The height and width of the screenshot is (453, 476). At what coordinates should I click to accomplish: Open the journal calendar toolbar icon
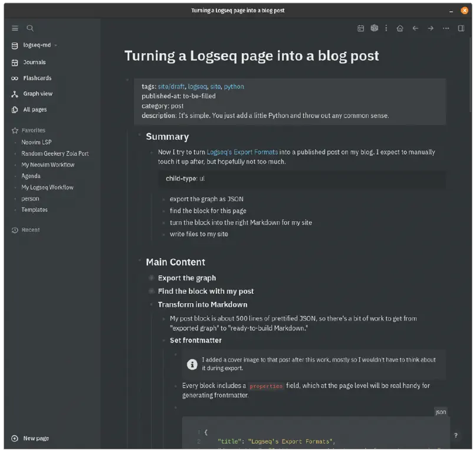[x=360, y=28]
